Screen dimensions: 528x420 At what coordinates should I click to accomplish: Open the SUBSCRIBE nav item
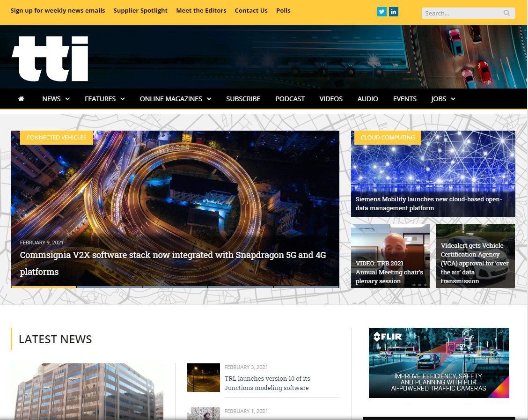pos(243,99)
